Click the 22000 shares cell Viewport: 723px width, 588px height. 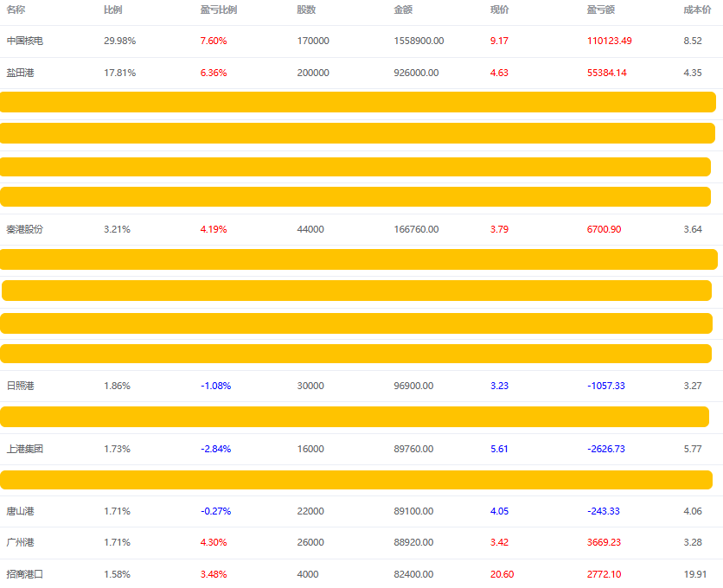(310, 511)
